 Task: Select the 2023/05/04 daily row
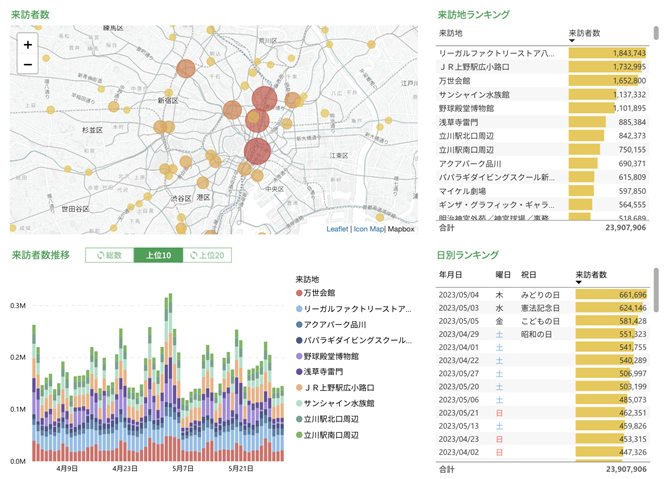pos(542,294)
